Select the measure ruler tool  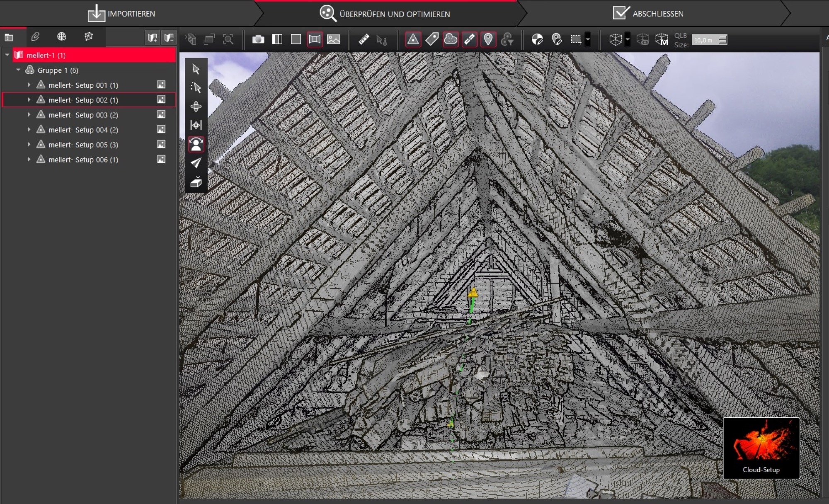coord(364,39)
